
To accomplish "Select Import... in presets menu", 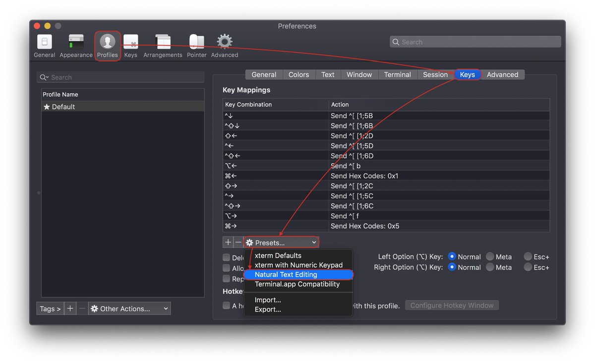I will coord(298,300).
